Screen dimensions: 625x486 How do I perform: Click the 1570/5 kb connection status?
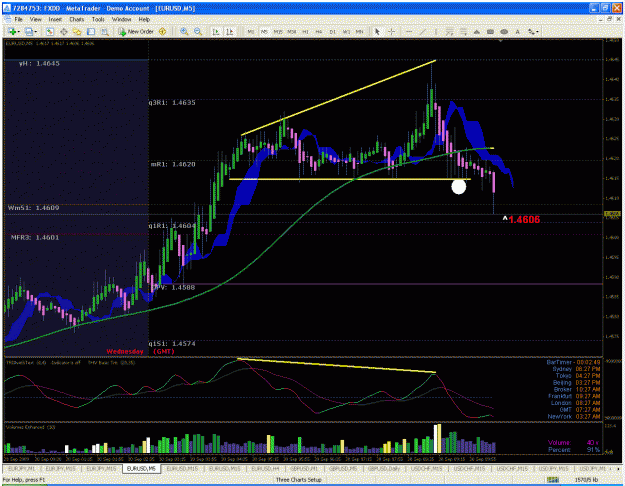coord(586,480)
